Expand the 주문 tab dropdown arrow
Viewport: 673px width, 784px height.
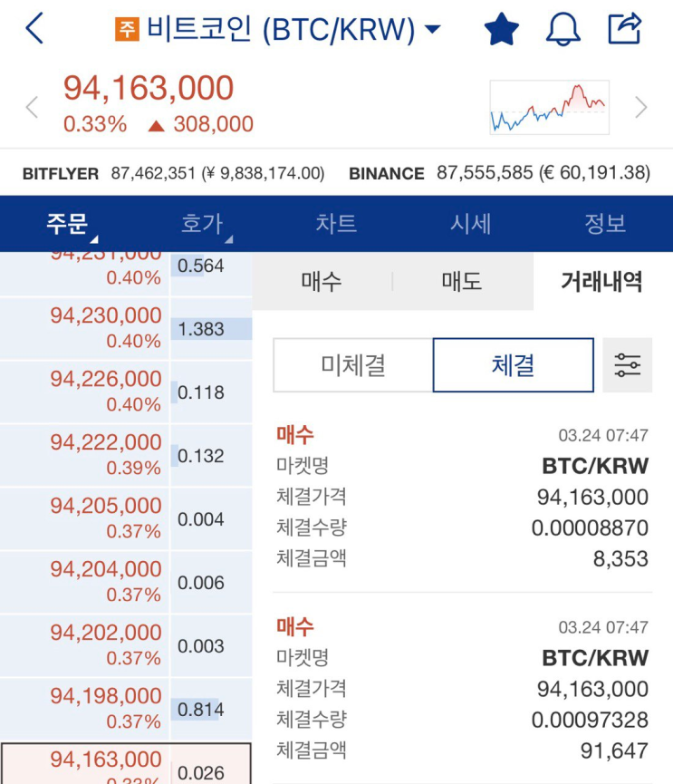[x=93, y=239]
